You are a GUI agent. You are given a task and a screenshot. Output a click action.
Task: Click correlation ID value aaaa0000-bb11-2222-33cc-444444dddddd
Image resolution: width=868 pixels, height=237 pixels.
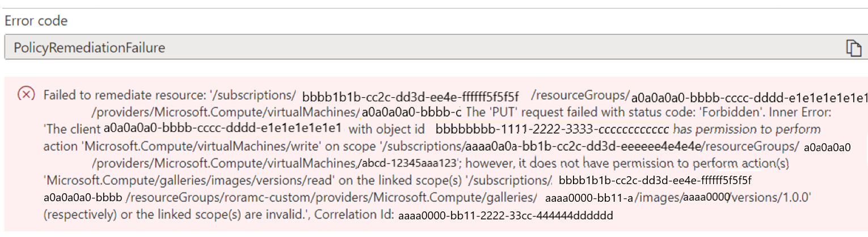pyautogui.click(x=506, y=217)
